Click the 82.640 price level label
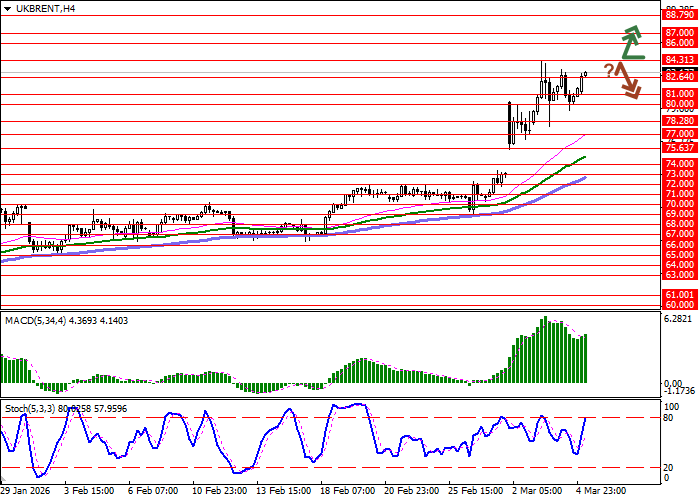Screen dimensions: 700x500 (679, 77)
